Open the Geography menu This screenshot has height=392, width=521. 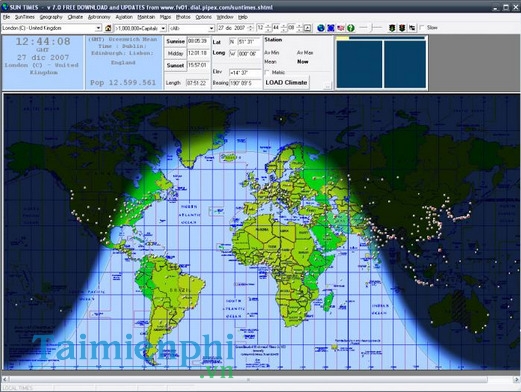click(51, 17)
